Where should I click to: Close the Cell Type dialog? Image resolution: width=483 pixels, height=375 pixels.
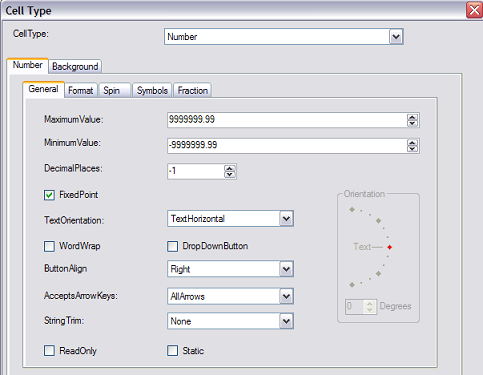tap(474, 10)
